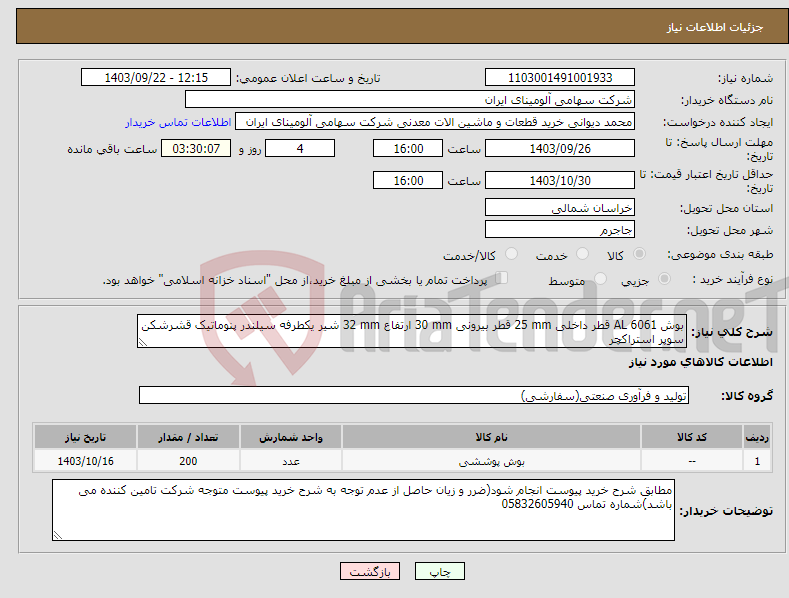Screen dimensions: 789x598
Task: Click the need date cell 1403/10/16
Action: point(86,461)
